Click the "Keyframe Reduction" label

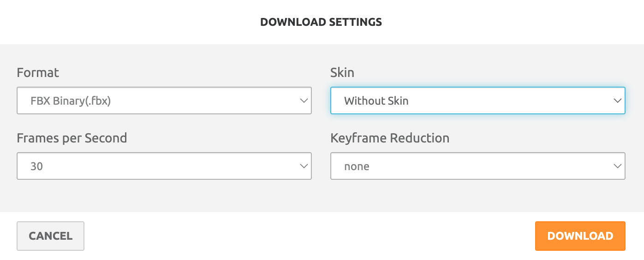pyautogui.click(x=390, y=138)
